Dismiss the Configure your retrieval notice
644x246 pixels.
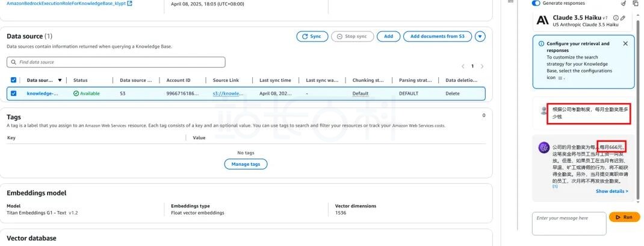pos(625,43)
